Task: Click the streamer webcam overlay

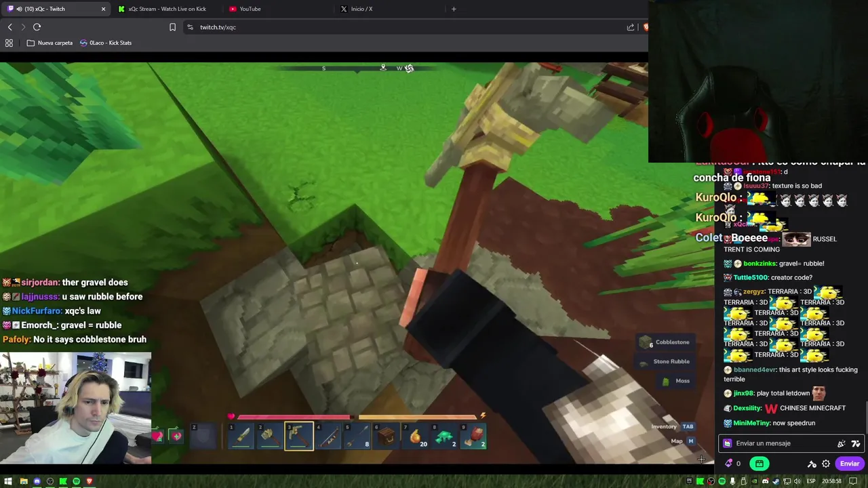Action: [75, 407]
